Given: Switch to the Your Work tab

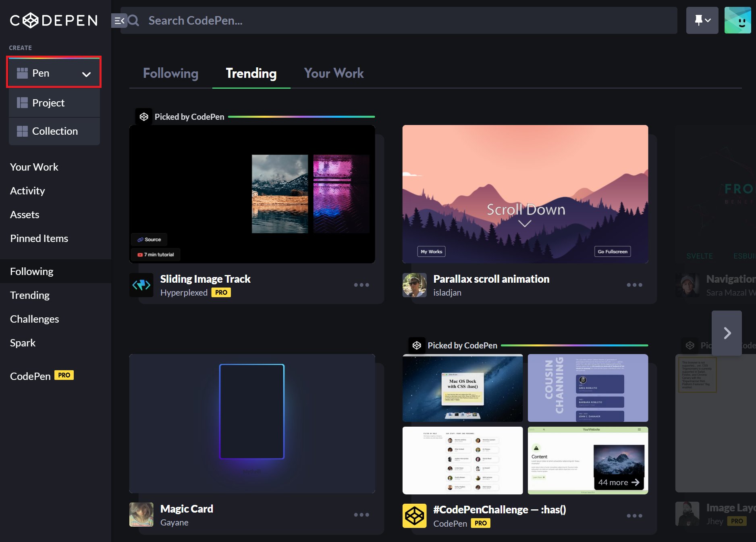Looking at the screenshot, I should [x=334, y=73].
